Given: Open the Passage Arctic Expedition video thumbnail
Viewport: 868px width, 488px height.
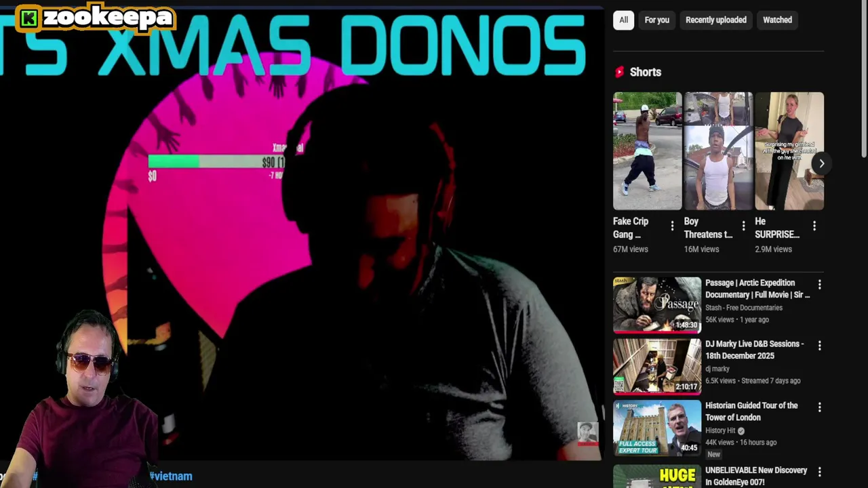Looking at the screenshot, I should point(657,305).
